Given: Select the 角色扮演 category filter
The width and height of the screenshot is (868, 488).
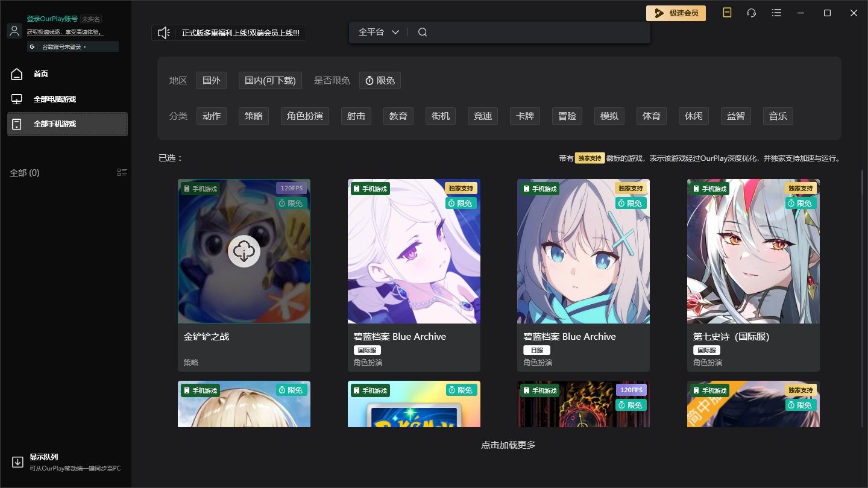Looking at the screenshot, I should coord(305,116).
